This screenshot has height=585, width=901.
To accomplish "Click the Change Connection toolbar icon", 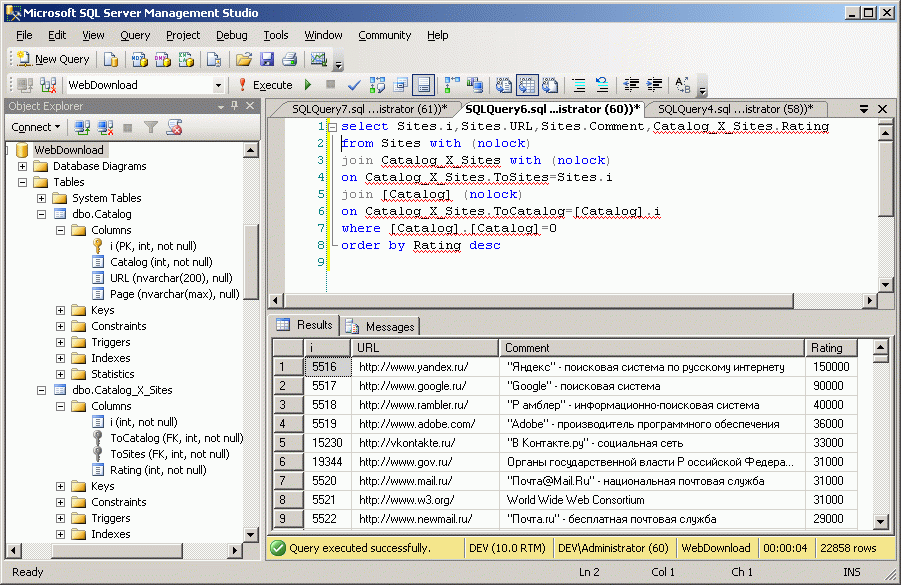I will (x=48, y=85).
